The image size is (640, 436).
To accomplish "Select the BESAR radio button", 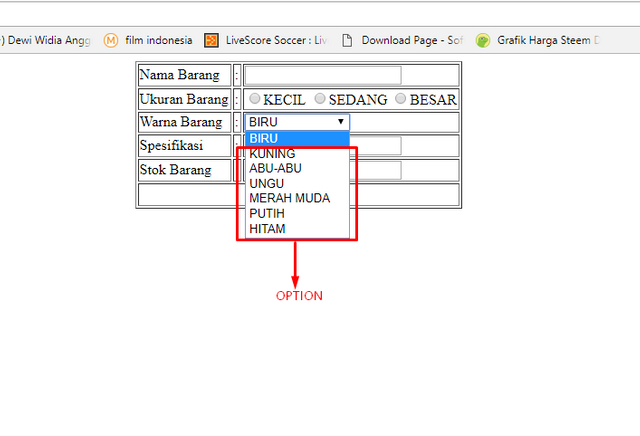I will [400, 98].
